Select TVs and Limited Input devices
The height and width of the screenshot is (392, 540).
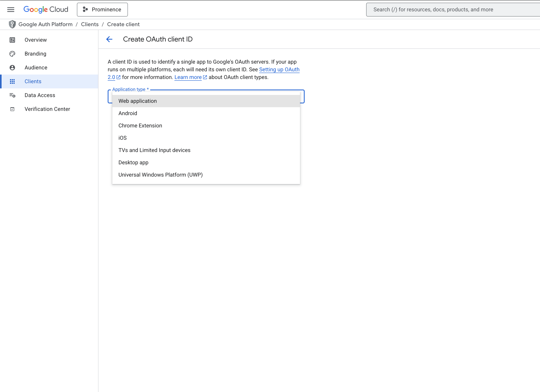(x=206, y=150)
